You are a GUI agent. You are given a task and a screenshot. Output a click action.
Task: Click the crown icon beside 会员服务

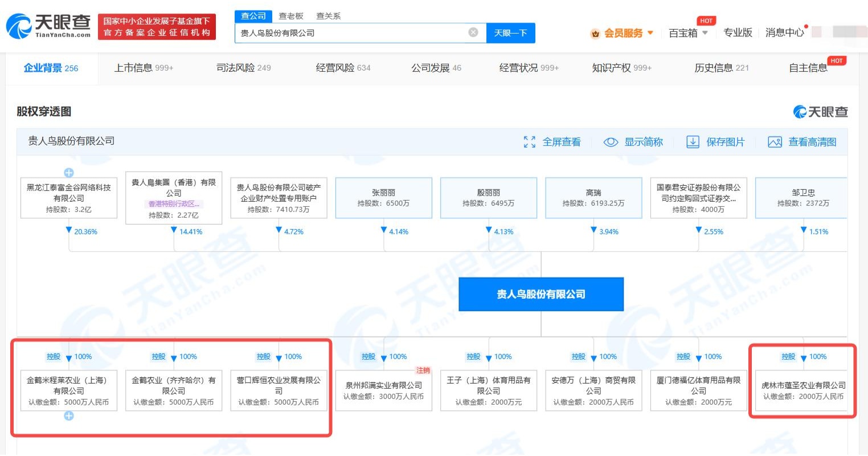pyautogui.click(x=595, y=34)
